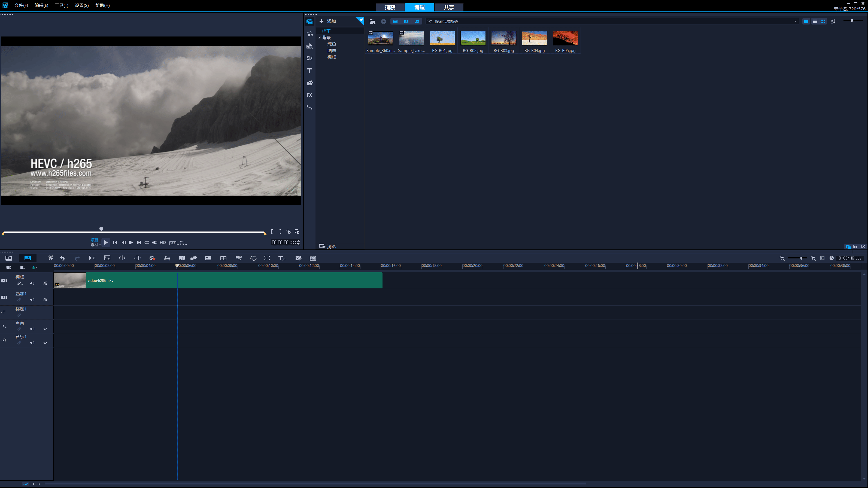This screenshot has width=868, height=488.
Task: Open the chapter/cue point triangle dropdown
Action: 34,267
